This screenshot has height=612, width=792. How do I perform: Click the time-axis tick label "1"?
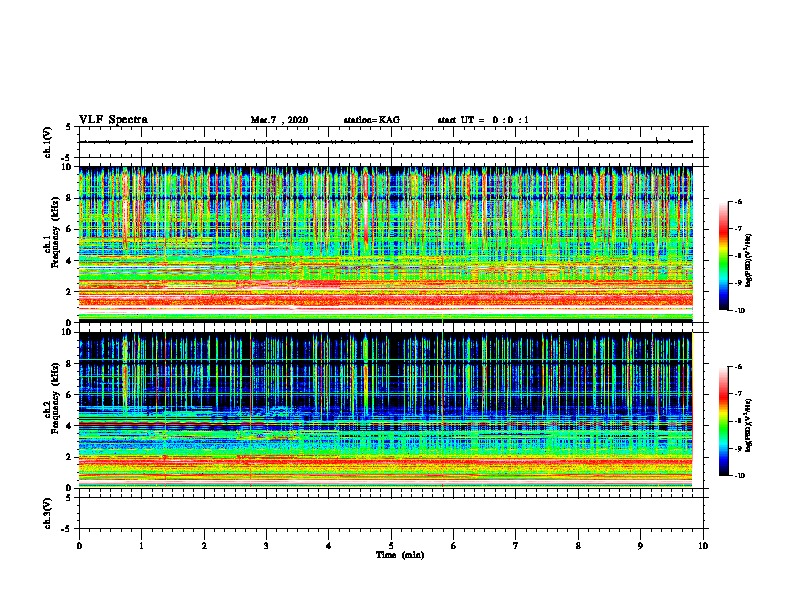pos(141,546)
